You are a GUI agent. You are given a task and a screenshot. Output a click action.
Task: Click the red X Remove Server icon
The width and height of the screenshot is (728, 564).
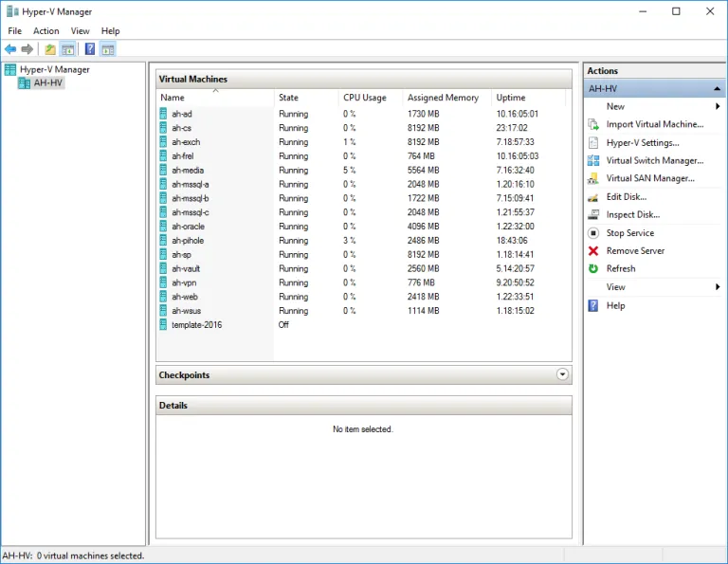(x=593, y=251)
